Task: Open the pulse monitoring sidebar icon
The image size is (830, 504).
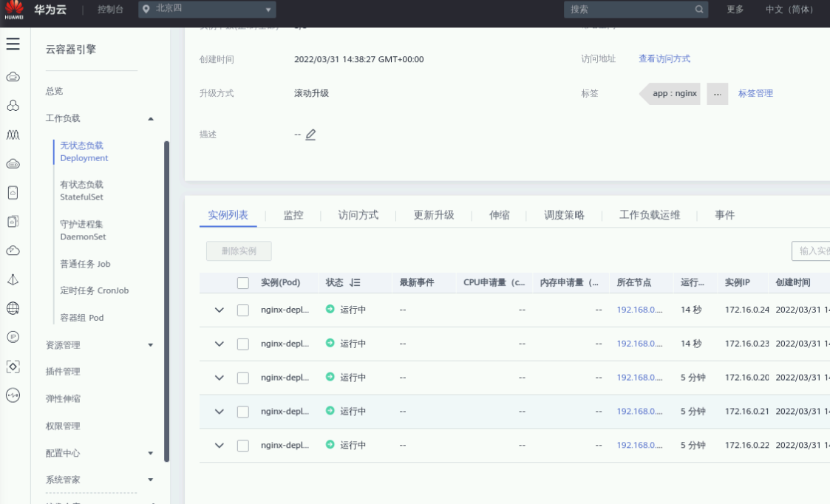Action: pyautogui.click(x=13, y=395)
